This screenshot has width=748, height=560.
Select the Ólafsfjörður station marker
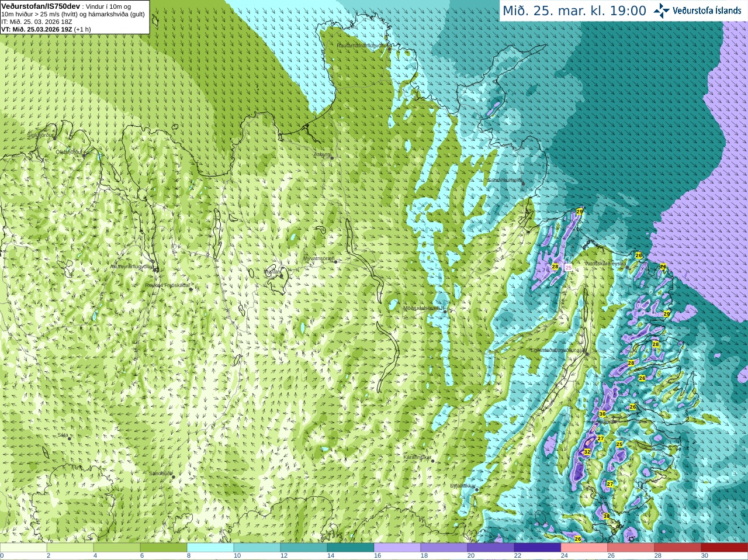84,155
